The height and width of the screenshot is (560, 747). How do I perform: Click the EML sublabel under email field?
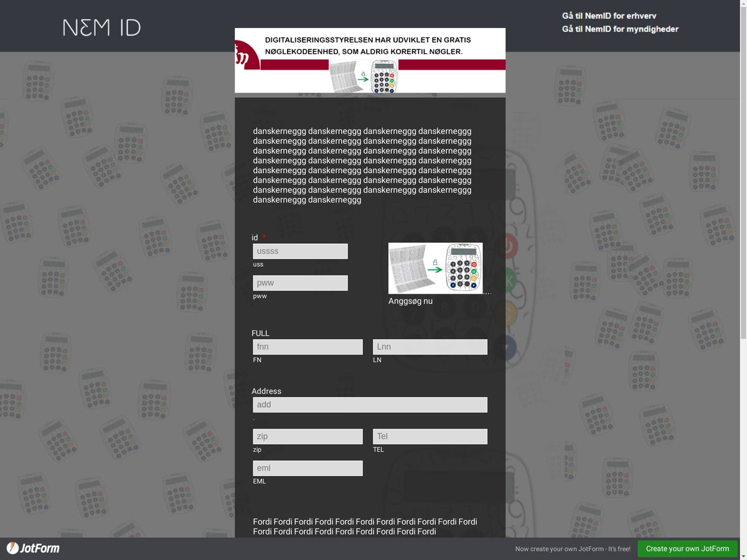(260, 481)
